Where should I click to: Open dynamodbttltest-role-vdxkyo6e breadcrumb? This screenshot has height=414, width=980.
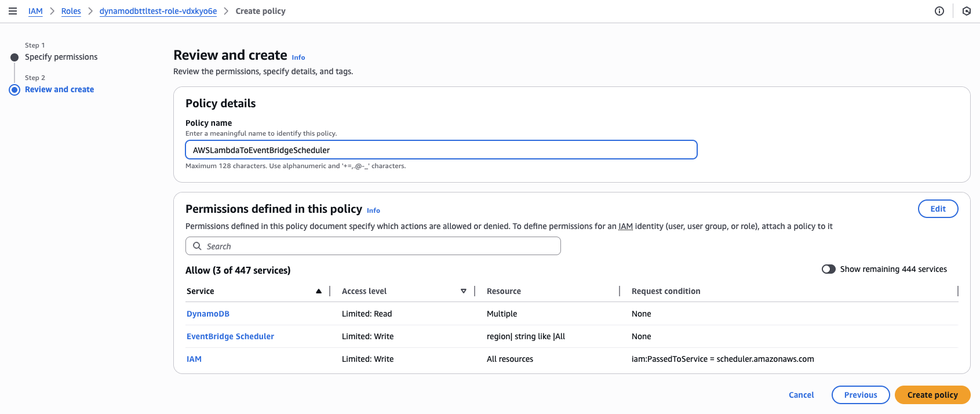(x=158, y=11)
